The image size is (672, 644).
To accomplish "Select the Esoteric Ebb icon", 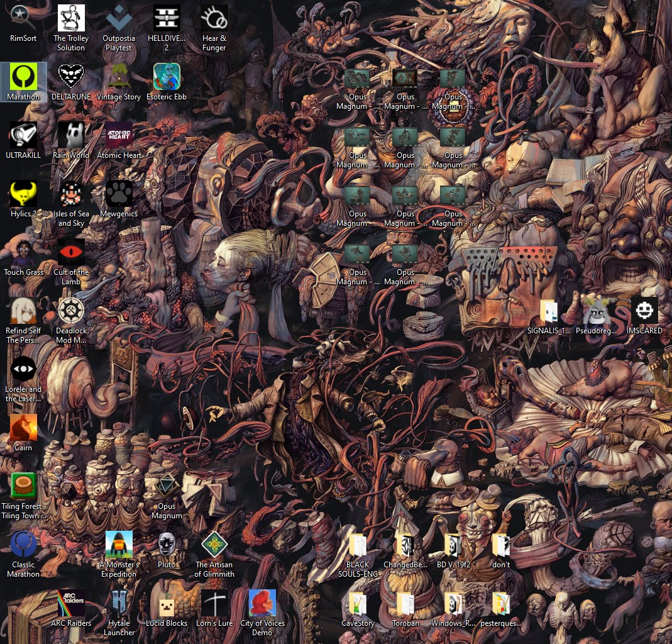I will [167, 76].
